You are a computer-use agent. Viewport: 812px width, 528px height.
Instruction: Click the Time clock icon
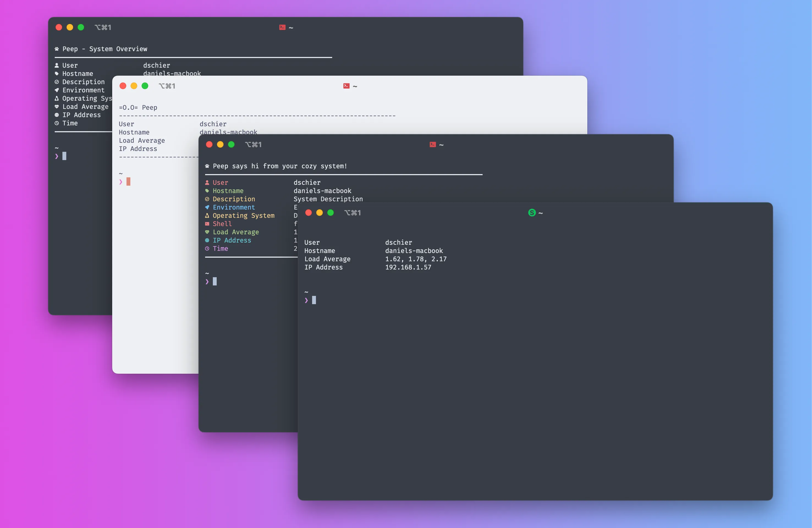tap(207, 249)
